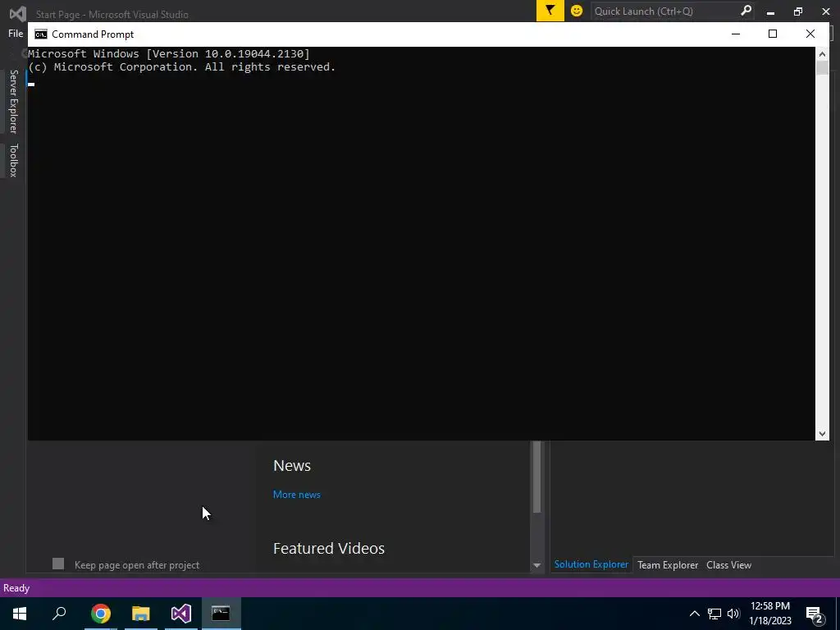
Task: Open the Action Center notifications icon
Action: click(815, 614)
